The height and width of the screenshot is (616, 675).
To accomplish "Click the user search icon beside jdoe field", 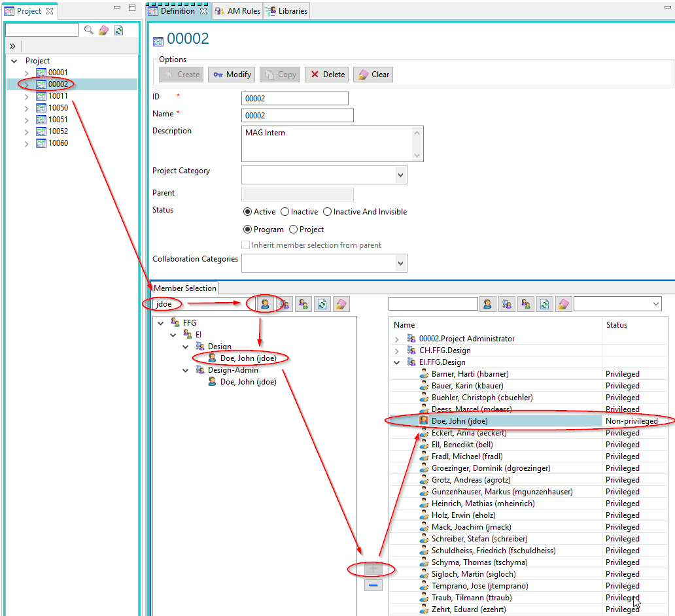I will (265, 304).
